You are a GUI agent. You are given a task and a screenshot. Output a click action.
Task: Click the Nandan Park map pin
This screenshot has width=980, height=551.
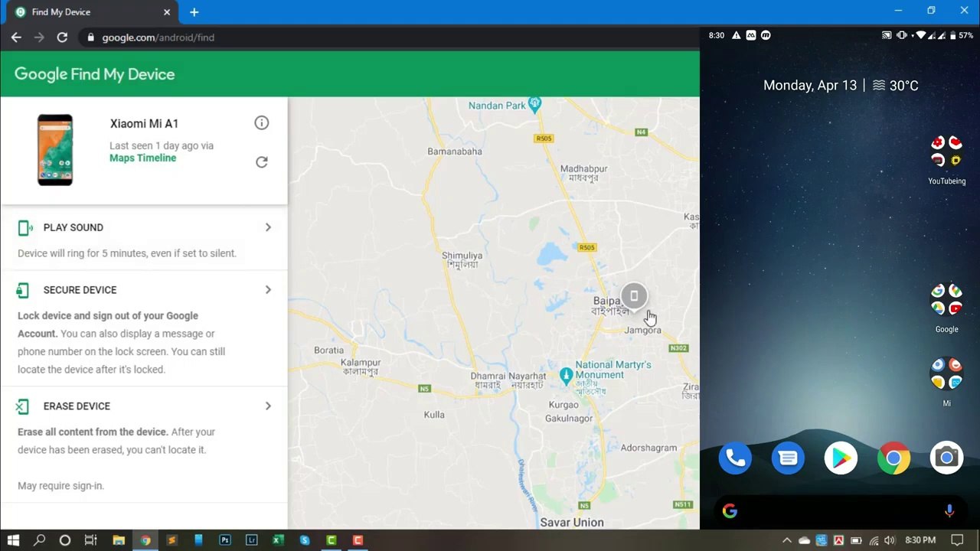535,104
